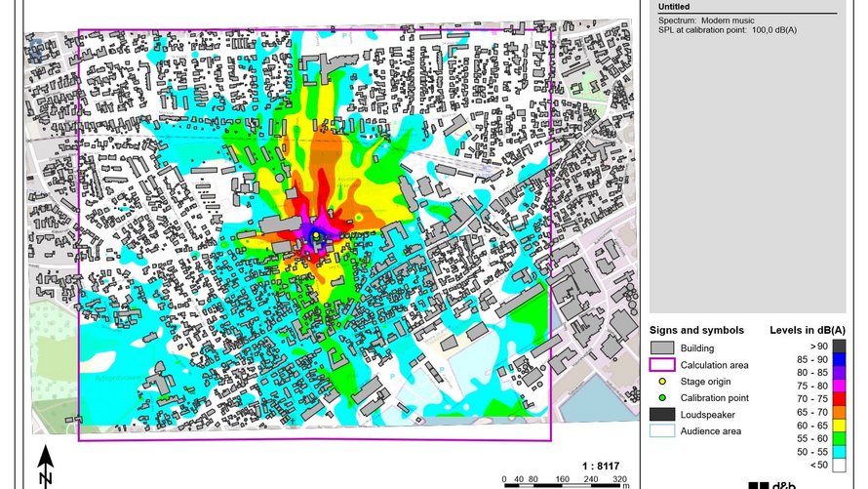Click the green Calibration point legend dot
This screenshot has width=868, height=489.
(x=662, y=397)
